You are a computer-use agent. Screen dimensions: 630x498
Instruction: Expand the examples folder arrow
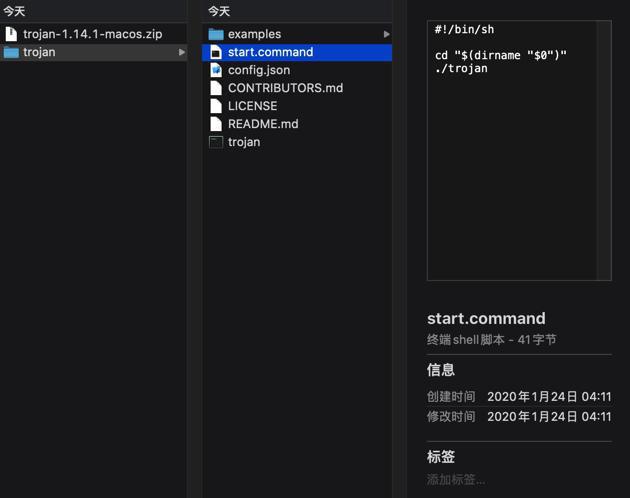tap(386, 34)
